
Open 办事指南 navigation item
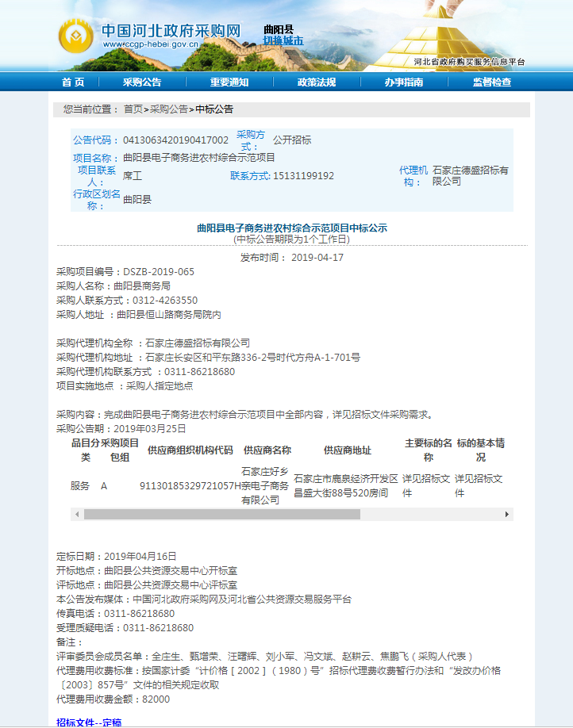(x=404, y=82)
